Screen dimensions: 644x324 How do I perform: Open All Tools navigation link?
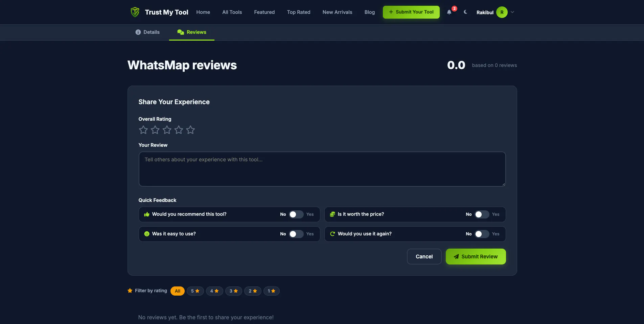tap(232, 12)
